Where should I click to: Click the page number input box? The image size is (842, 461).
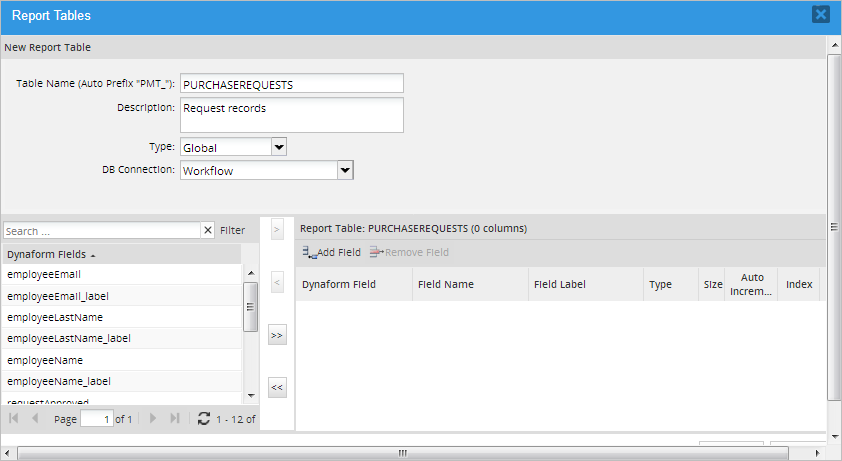coord(96,419)
